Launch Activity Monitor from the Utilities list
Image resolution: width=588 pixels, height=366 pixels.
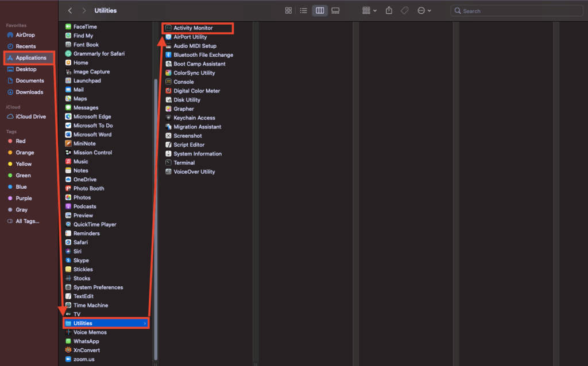[193, 28]
